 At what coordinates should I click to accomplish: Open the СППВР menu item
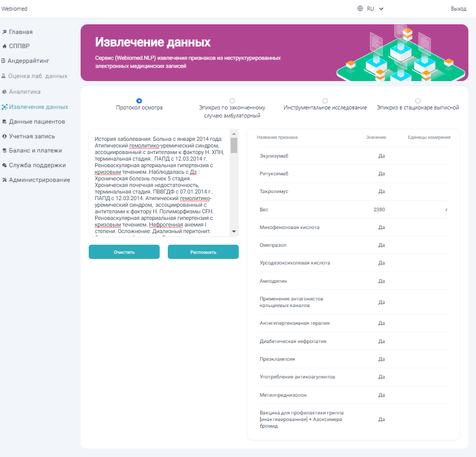[x=19, y=46]
